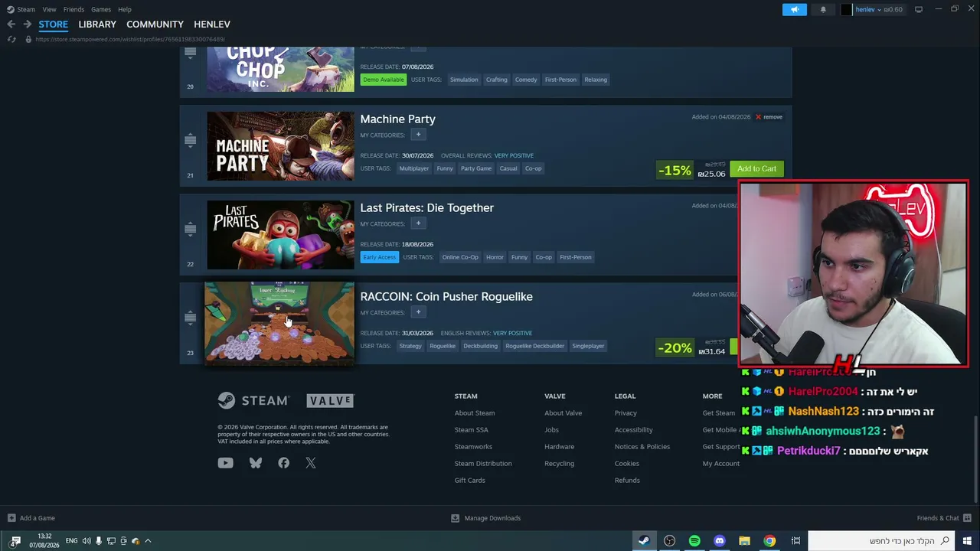Viewport: 980px width, 551px height.
Task: Open the Machine Party game title
Action: coord(397,119)
